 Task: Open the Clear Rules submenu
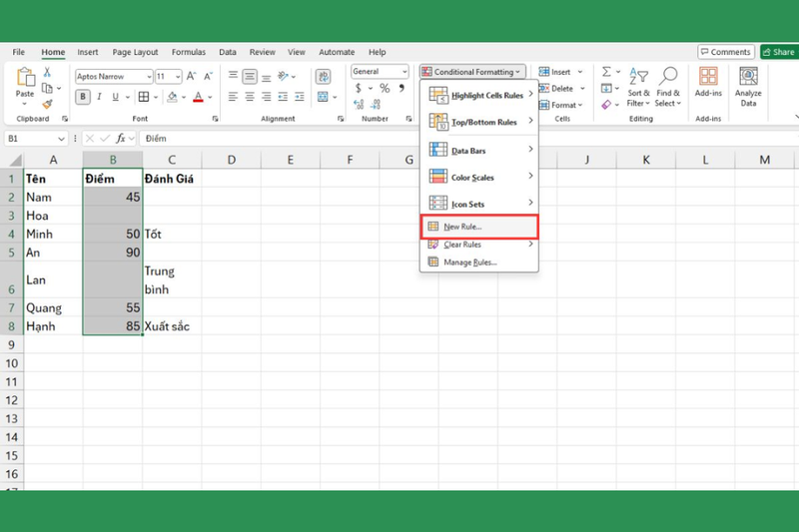(x=479, y=245)
